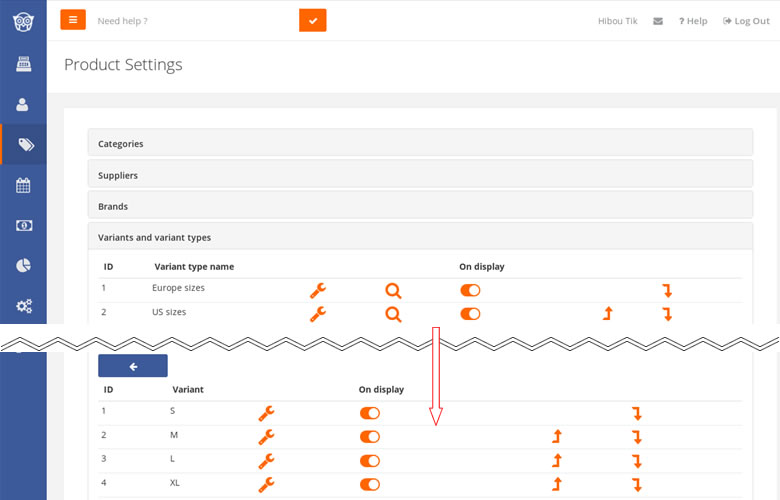The height and width of the screenshot is (500, 780).
Task: Click the owl logo in the sidebar
Action: [23, 22]
